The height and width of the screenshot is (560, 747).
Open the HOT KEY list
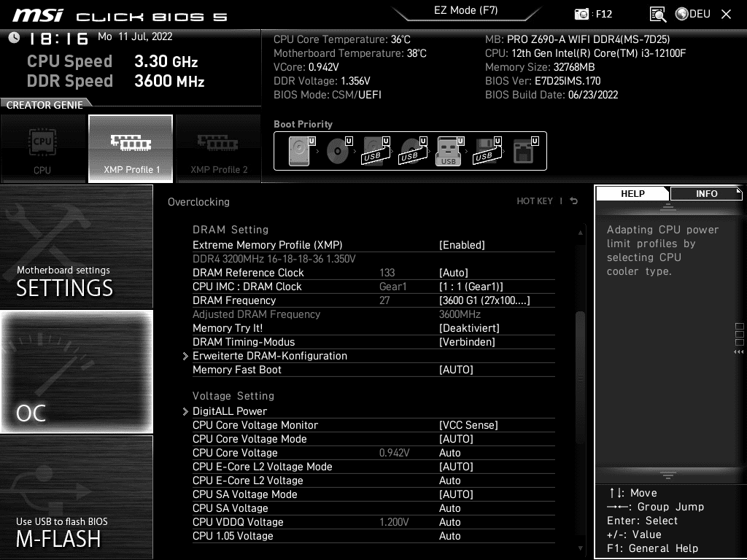tap(535, 201)
